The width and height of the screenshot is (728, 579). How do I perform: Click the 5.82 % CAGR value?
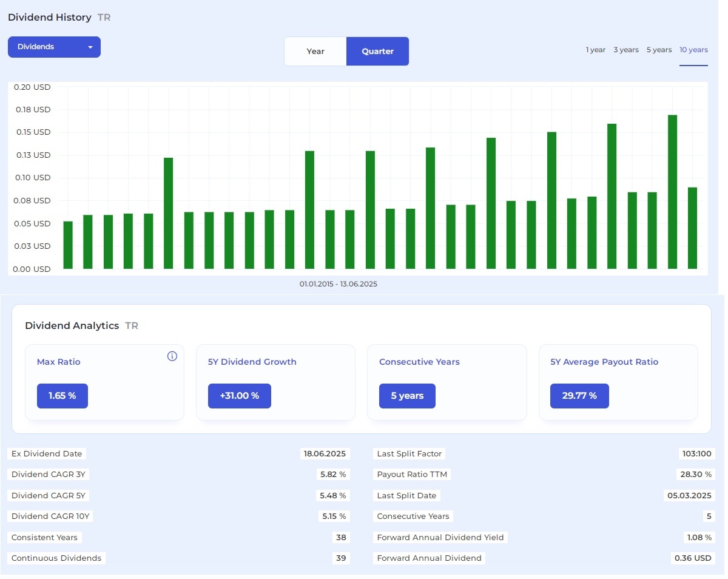(333, 475)
